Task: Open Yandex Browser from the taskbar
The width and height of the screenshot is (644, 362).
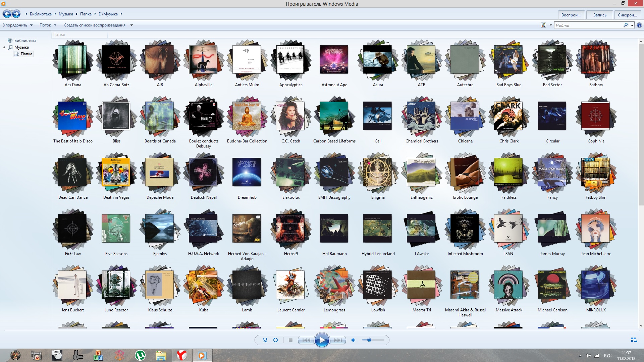Action: (x=181, y=355)
